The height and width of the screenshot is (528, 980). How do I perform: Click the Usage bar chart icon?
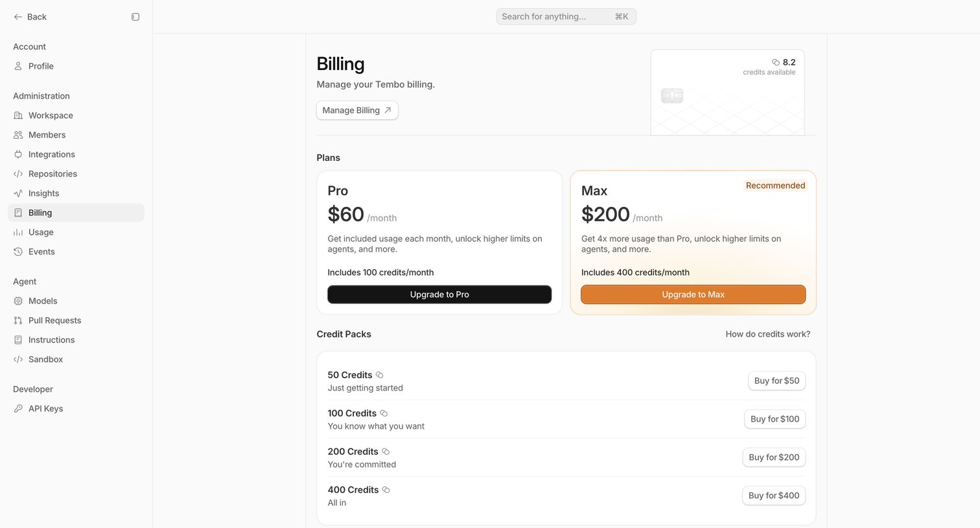tap(18, 232)
